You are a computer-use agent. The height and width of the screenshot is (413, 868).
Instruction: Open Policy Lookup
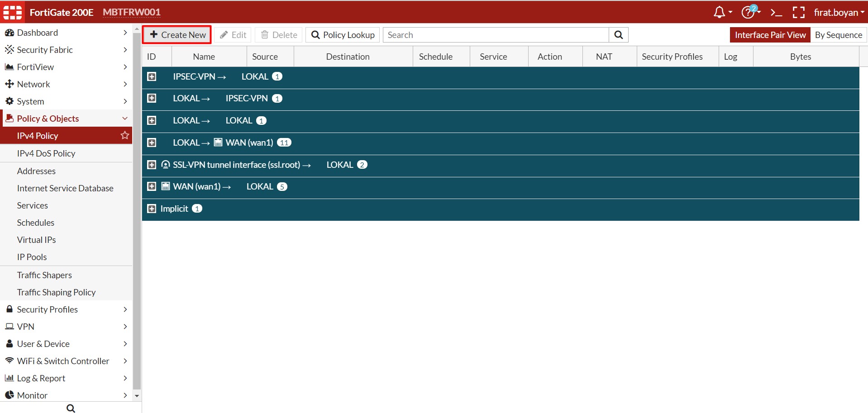click(x=343, y=35)
